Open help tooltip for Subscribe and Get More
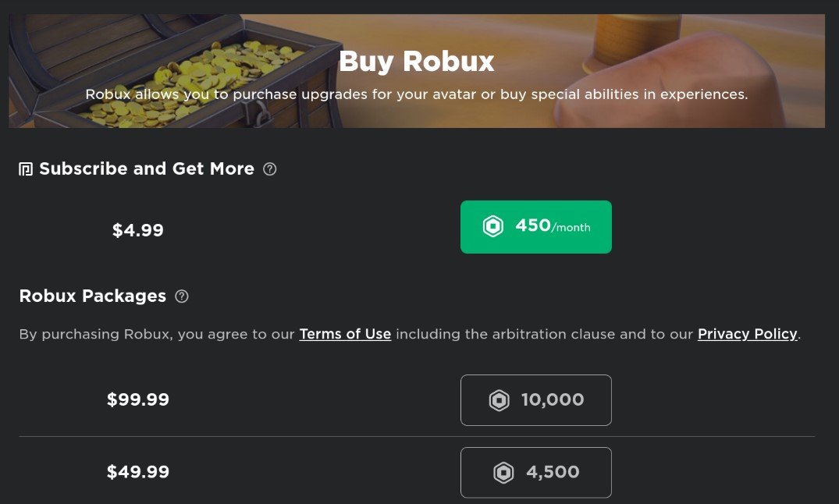Viewport: 839px width, 504px height. [x=270, y=169]
